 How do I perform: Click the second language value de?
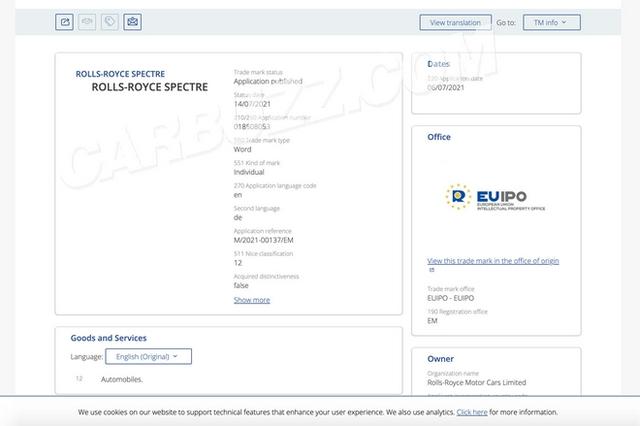point(238,217)
